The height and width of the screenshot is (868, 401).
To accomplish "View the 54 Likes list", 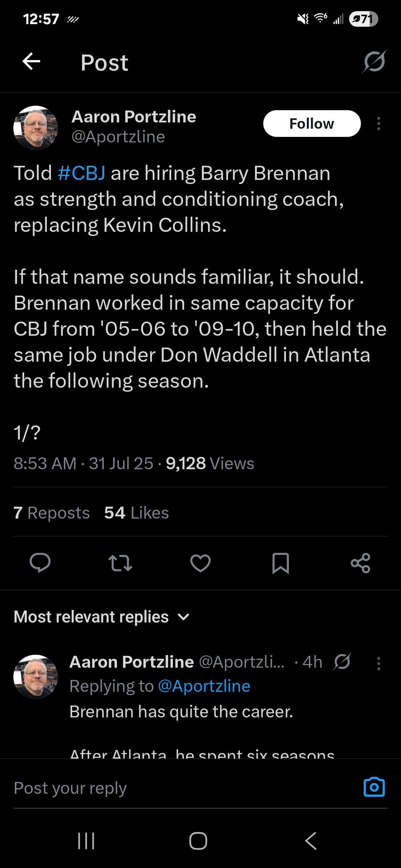I will [136, 513].
